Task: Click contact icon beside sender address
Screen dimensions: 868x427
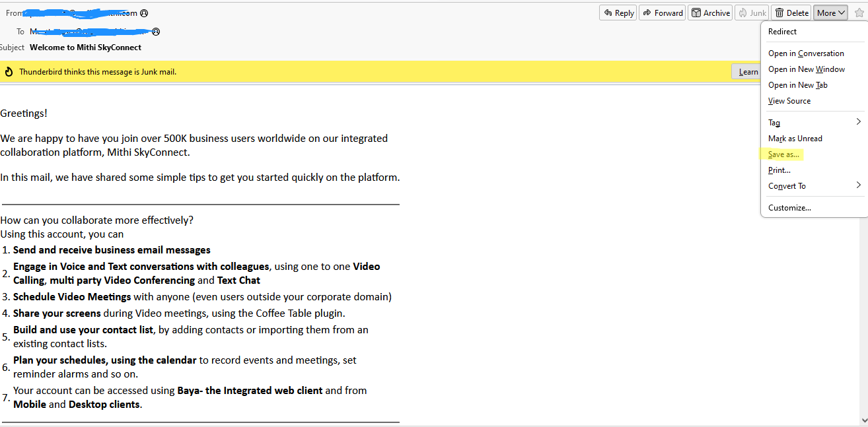Action: [144, 13]
